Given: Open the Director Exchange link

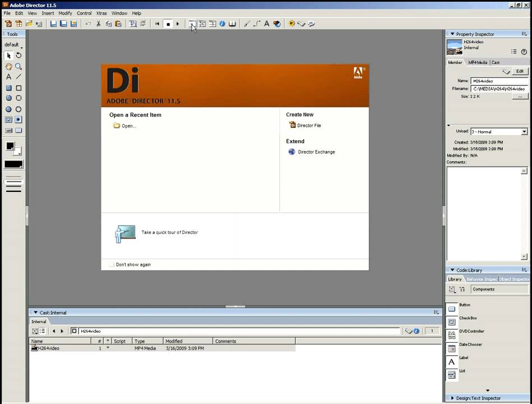Looking at the screenshot, I should 311,152.
